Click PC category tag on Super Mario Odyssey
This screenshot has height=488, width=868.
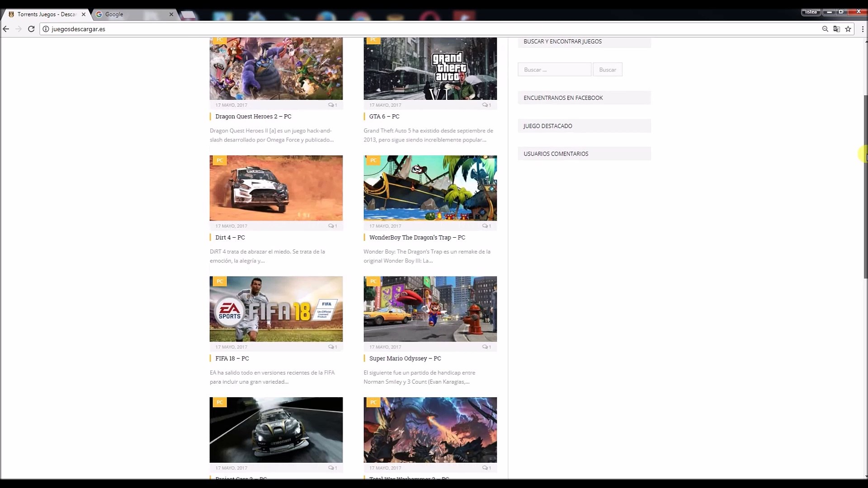373,282
